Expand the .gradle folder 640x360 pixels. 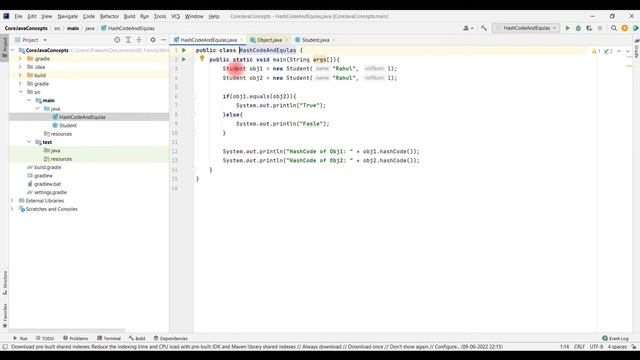[20, 59]
